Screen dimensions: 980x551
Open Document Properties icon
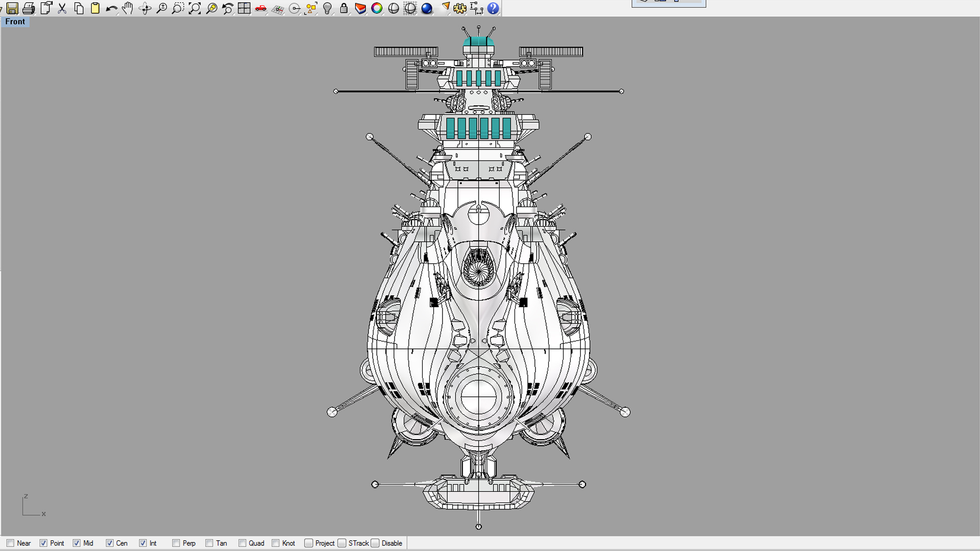46,8
